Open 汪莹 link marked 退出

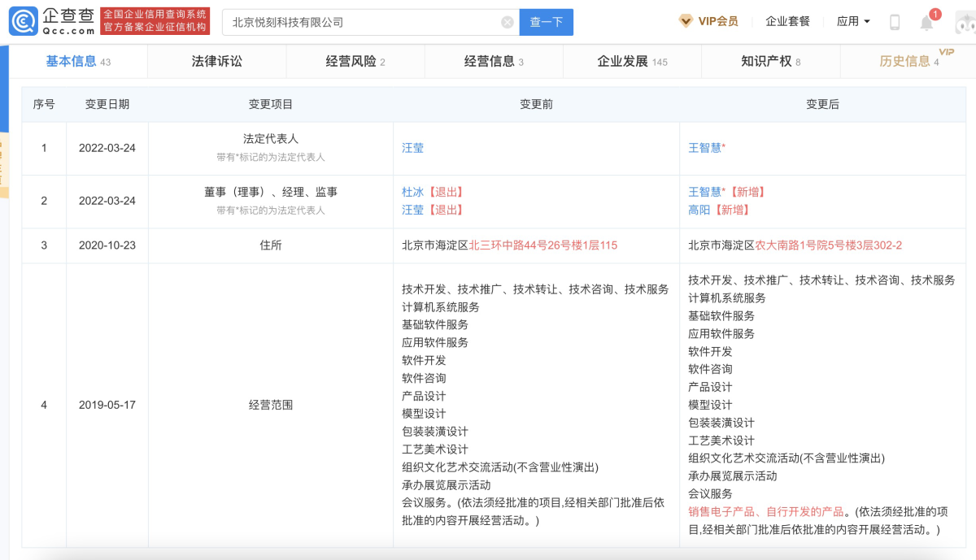click(x=412, y=210)
